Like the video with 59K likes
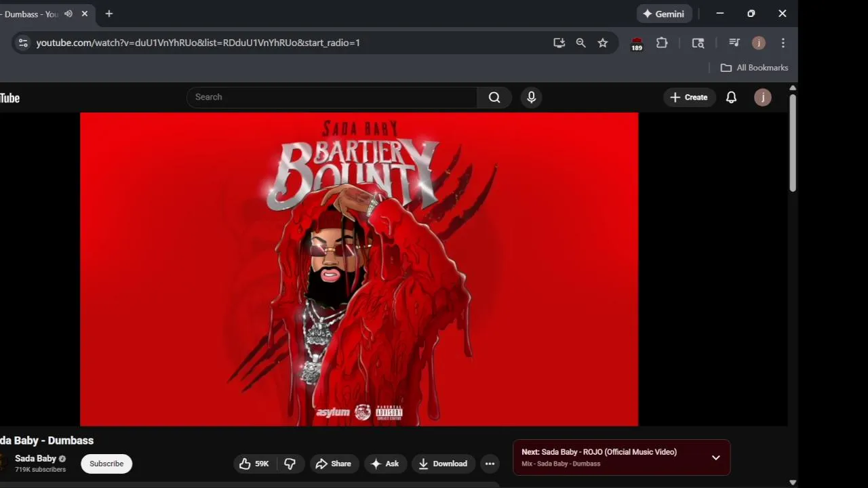The image size is (868, 488). (254, 464)
